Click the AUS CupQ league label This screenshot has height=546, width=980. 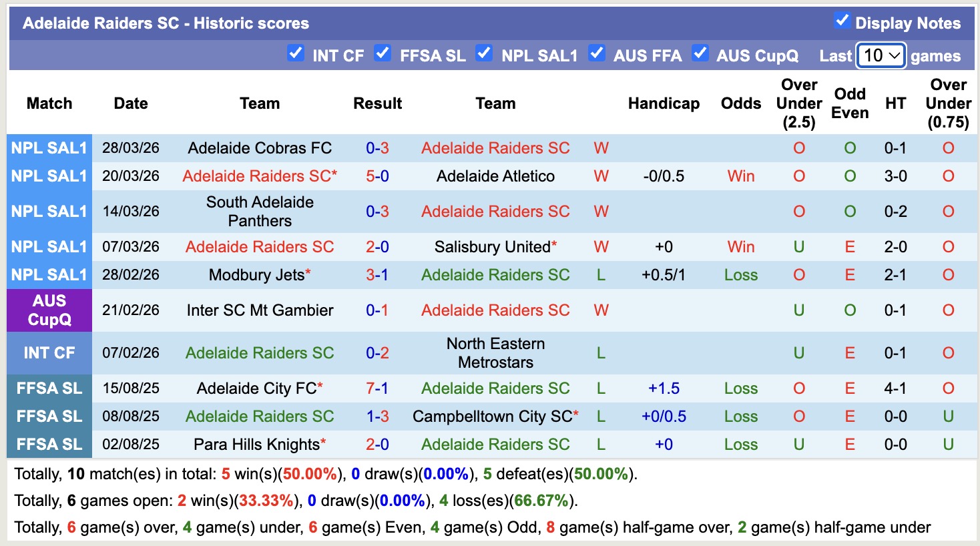coord(49,310)
